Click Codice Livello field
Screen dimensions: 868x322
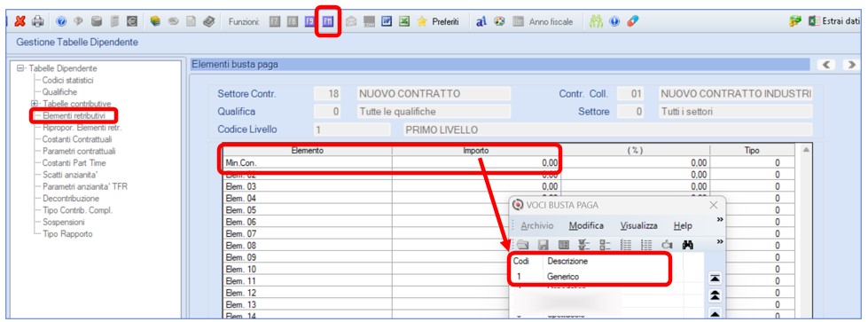[351, 130]
